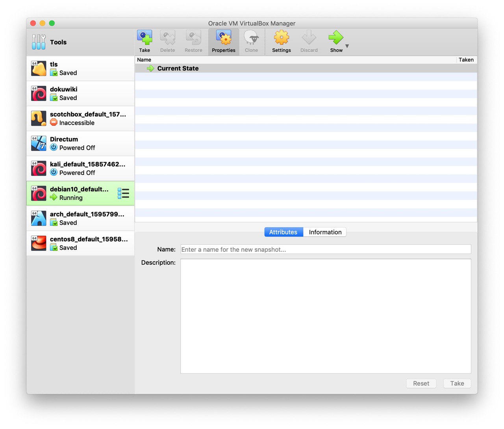504x429 pixels.
Task: Click the yellow minimize window button
Action: (x=43, y=23)
